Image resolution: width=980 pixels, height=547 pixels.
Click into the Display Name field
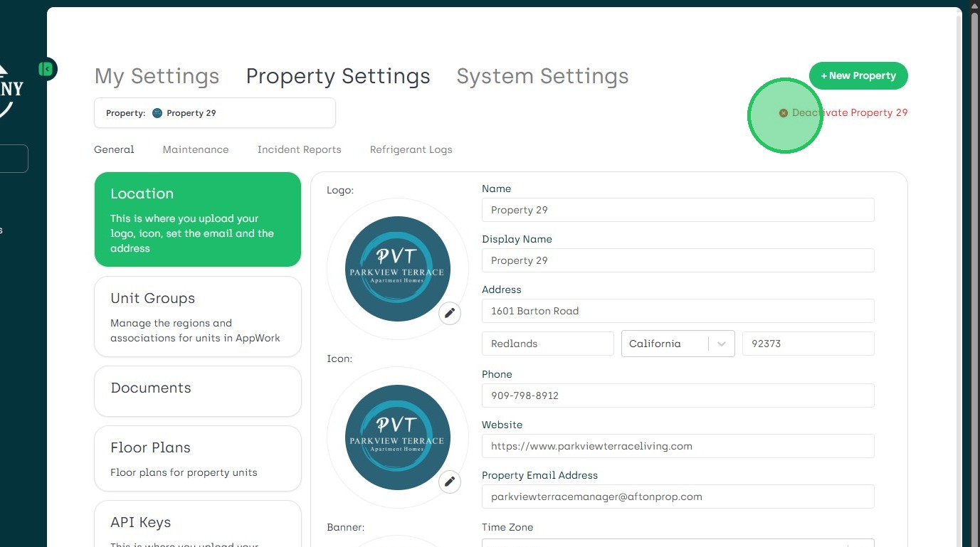point(678,260)
